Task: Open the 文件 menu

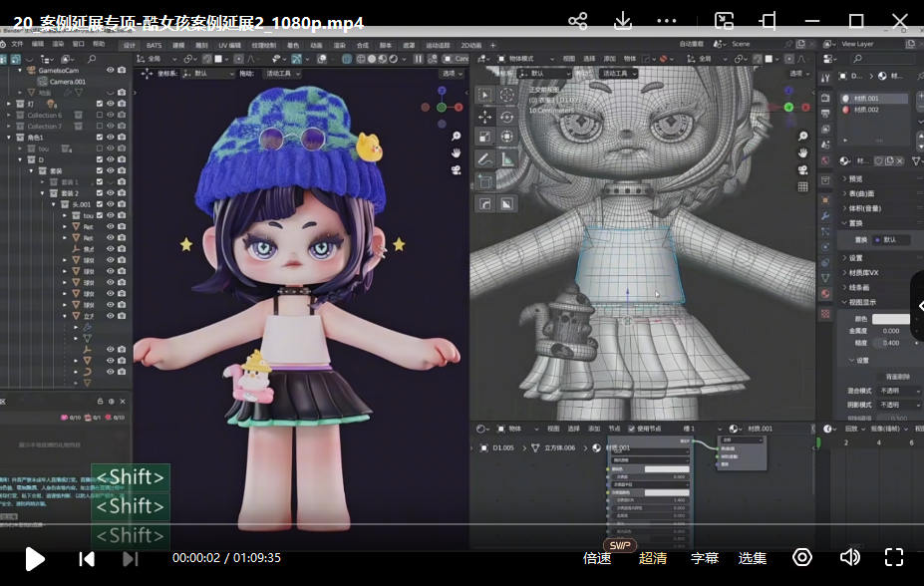Action: pyautogui.click(x=17, y=45)
